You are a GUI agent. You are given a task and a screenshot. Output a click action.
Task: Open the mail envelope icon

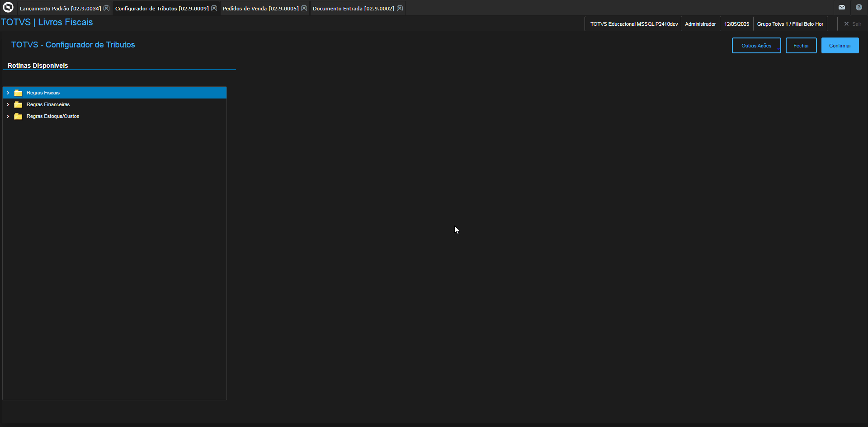[x=842, y=7]
